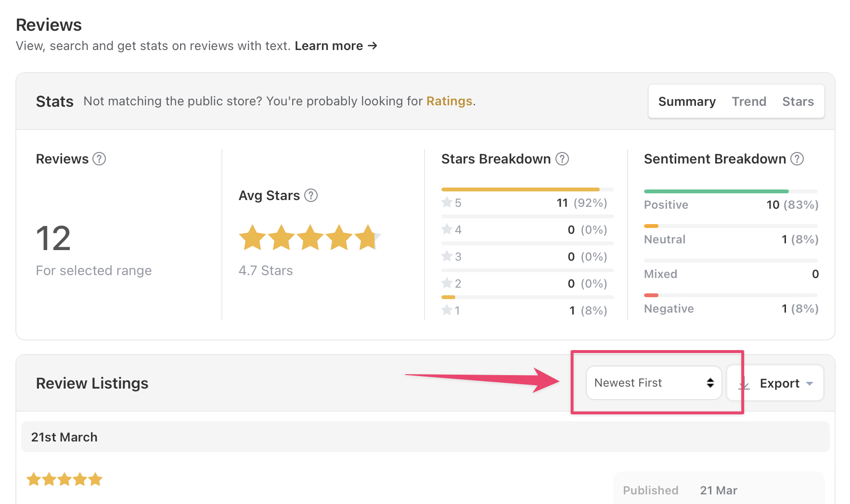Open the Stars Breakdown help tooltip icon
This screenshot has width=850, height=504.
coord(562,159)
